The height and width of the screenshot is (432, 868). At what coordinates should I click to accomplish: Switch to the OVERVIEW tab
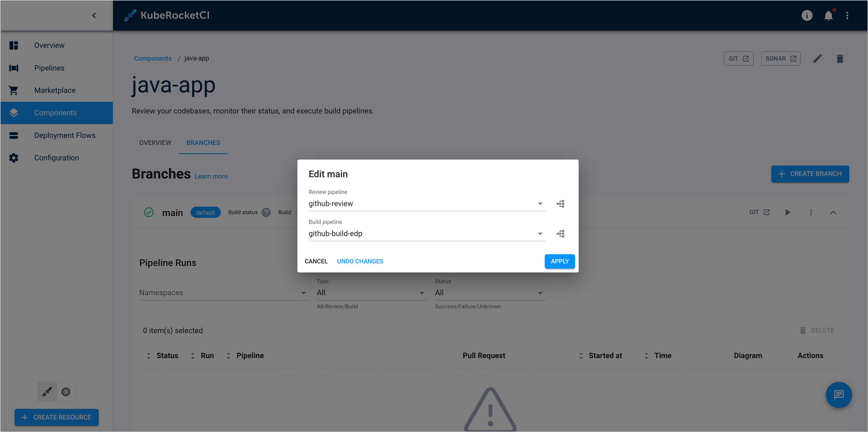(155, 142)
